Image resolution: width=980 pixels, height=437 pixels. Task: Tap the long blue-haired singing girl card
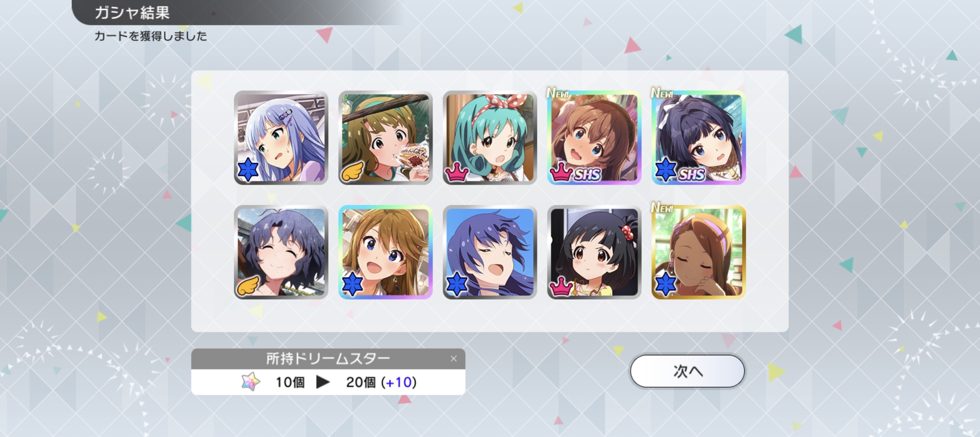[x=490, y=252]
